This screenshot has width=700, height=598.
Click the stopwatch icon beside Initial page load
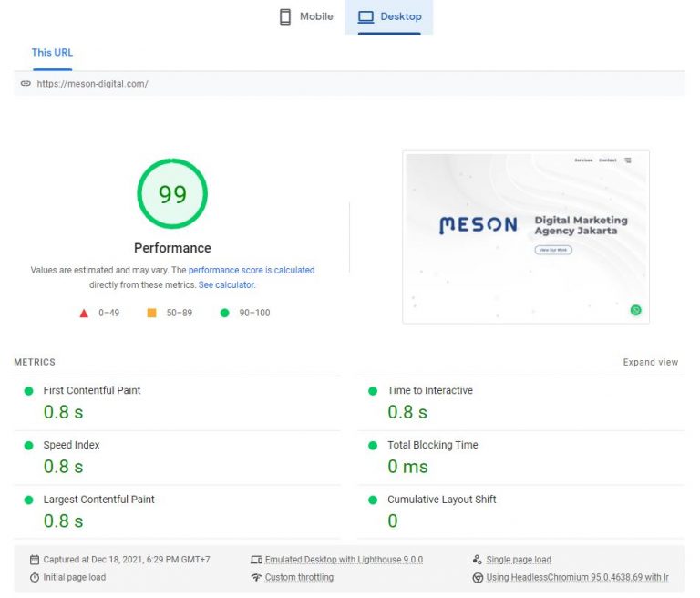click(x=35, y=577)
